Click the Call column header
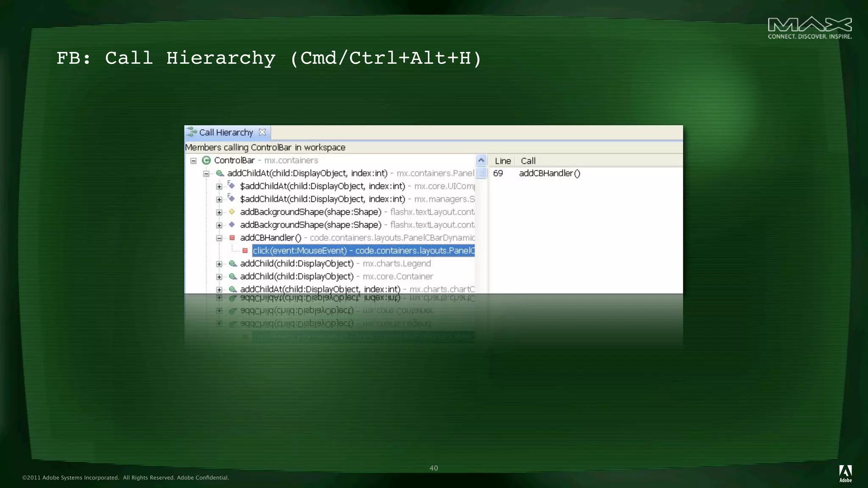This screenshot has width=868, height=488. point(528,161)
